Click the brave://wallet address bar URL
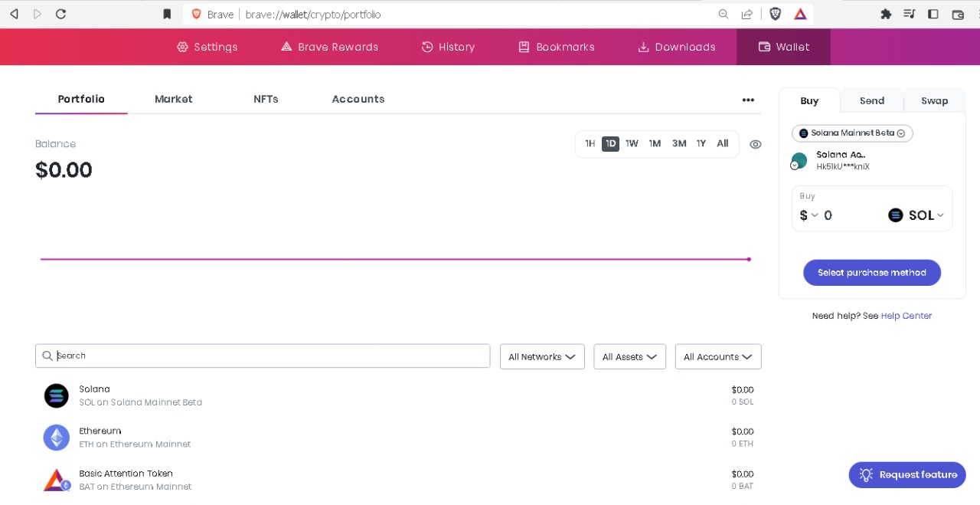 313,15
